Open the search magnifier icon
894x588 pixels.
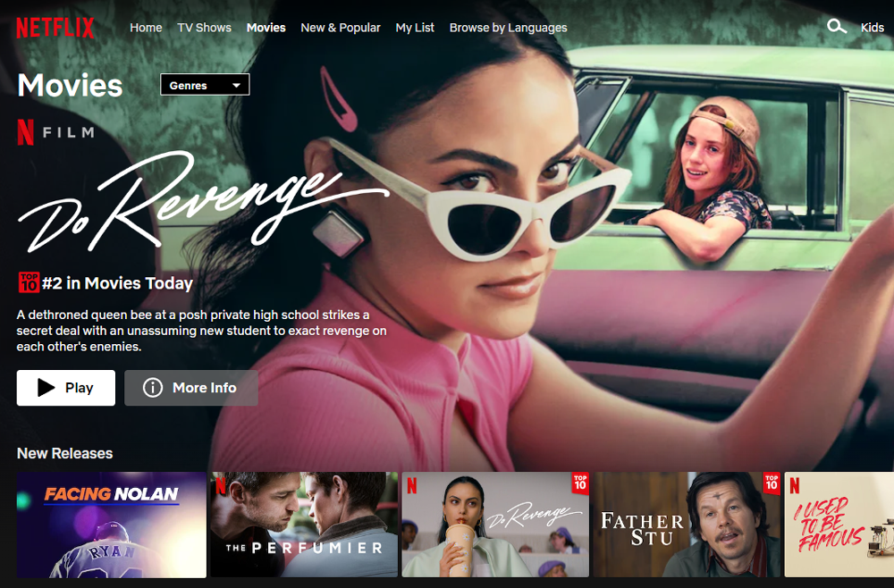click(837, 26)
